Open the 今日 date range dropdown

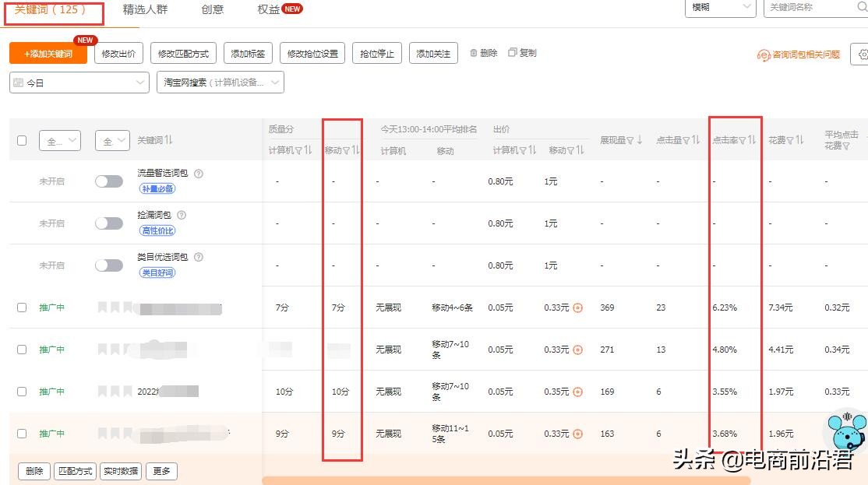78,82
